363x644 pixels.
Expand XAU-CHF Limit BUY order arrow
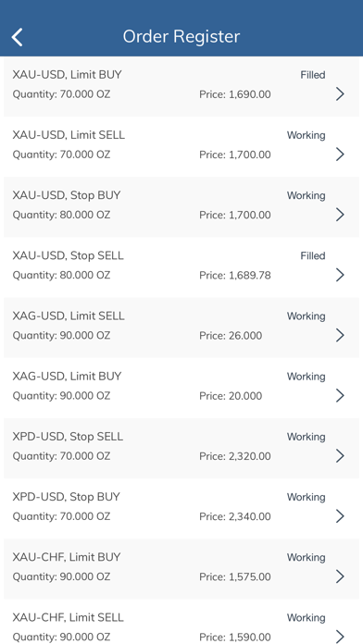[340, 576]
